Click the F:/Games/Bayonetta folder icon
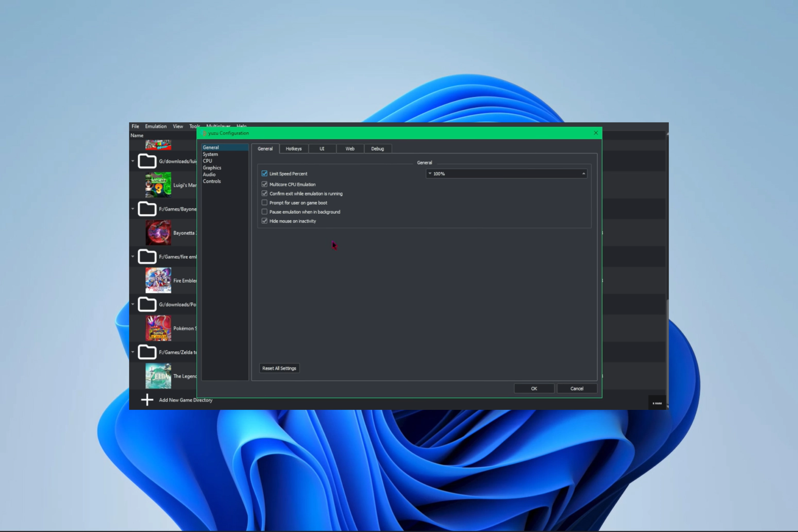The width and height of the screenshot is (798, 532). tap(147, 209)
